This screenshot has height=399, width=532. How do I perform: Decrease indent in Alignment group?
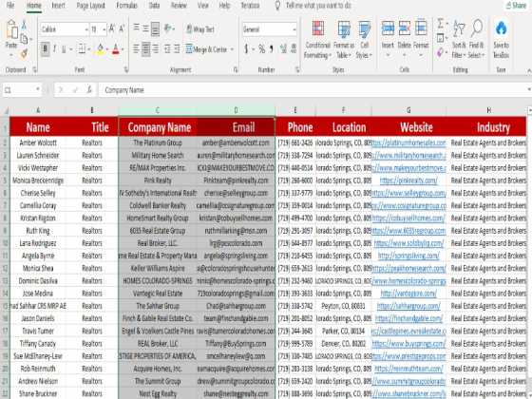click(x=167, y=49)
